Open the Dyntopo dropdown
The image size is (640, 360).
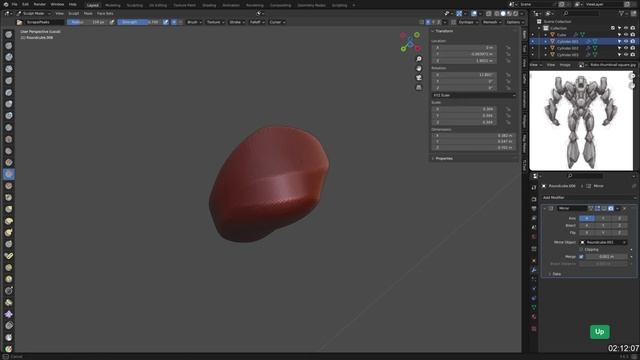[x=468, y=22]
